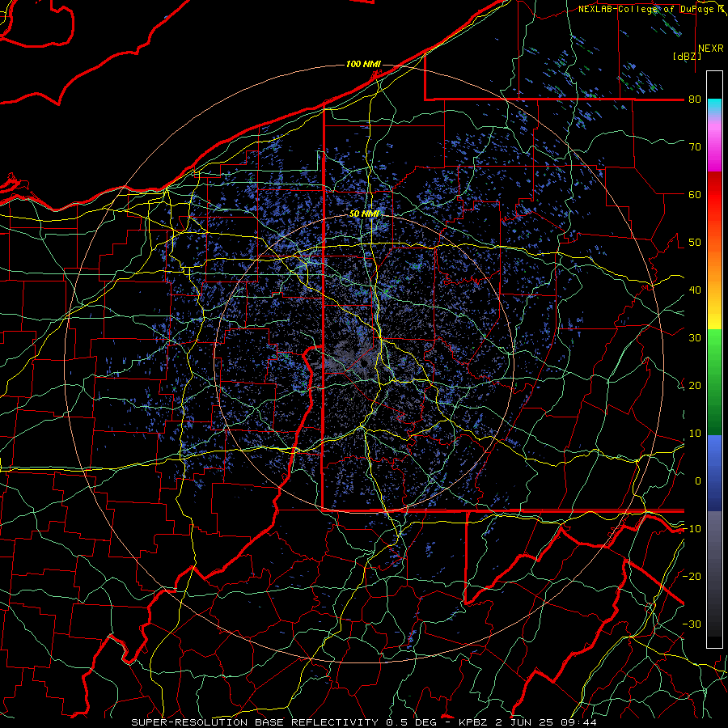This screenshot has width=728, height=728.
Task: Click the -10 value on the dBZ scale
Action: tap(692, 529)
